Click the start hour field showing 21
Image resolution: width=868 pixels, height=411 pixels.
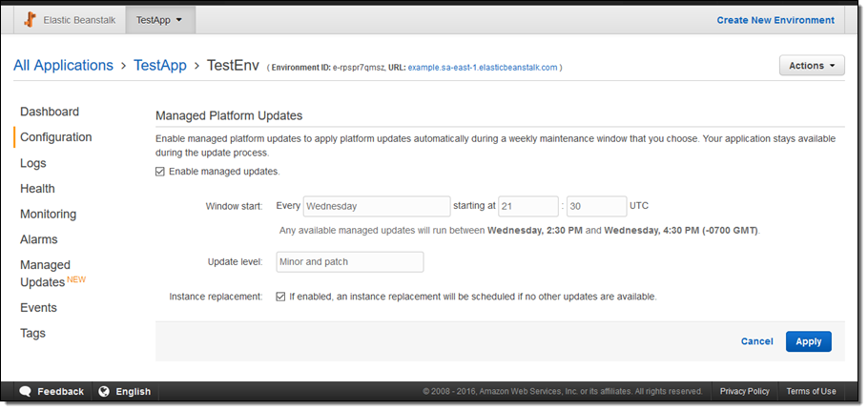[527, 206]
